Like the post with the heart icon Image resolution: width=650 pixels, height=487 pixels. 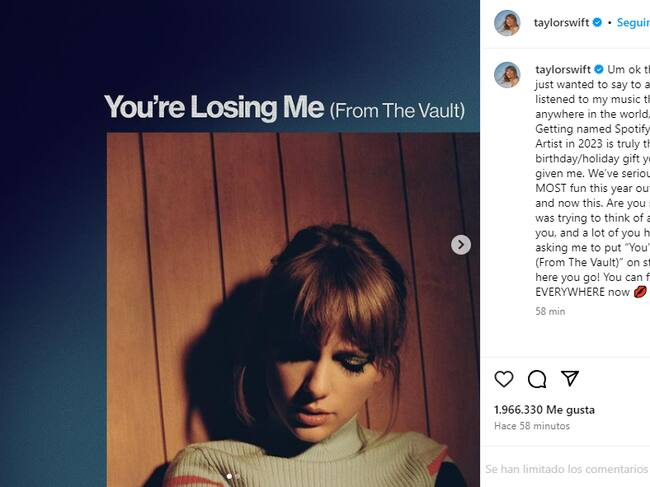tap(504, 379)
